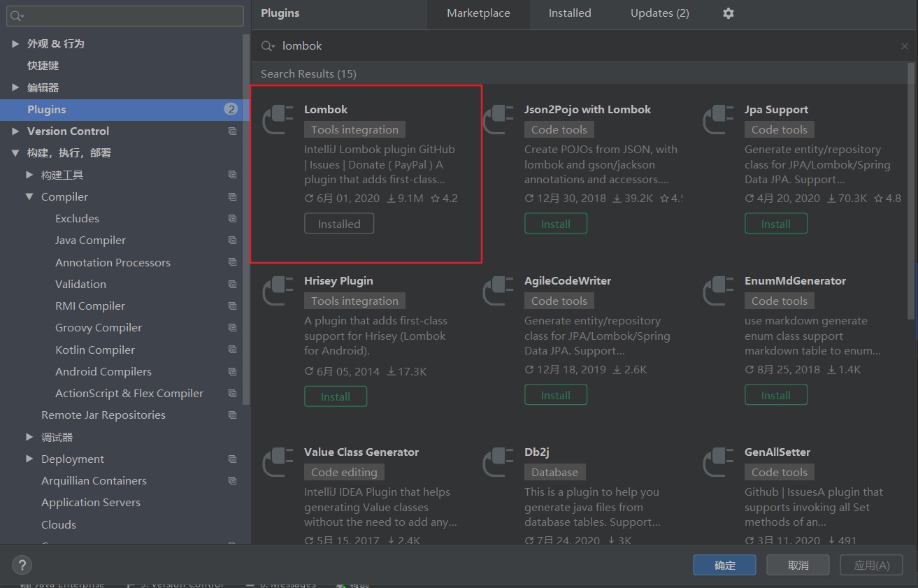Open search options magnifier in plugin search
This screenshot has height=588, width=918.
pyautogui.click(x=268, y=46)
